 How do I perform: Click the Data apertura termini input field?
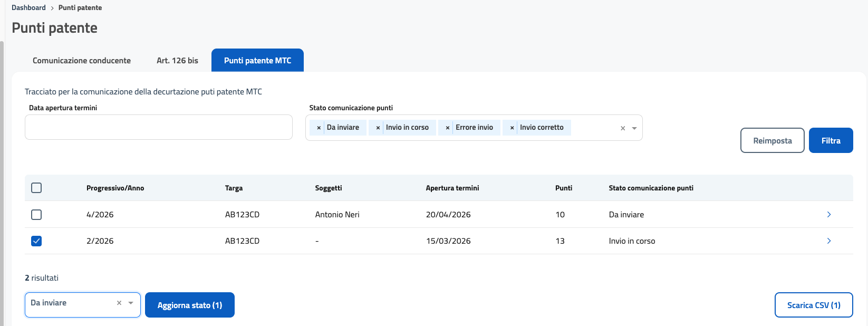pyautogui.click(x=158, y=127)
